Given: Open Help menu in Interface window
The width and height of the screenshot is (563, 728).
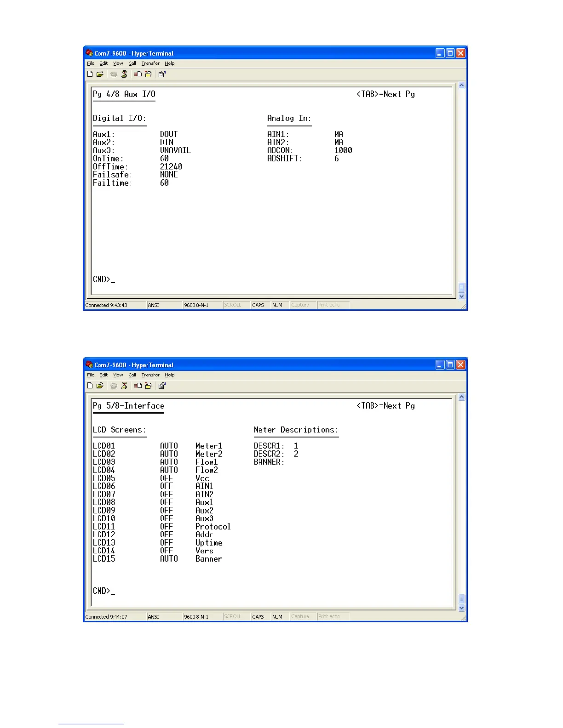Looking at the screenshot, I should coord(170,375).
